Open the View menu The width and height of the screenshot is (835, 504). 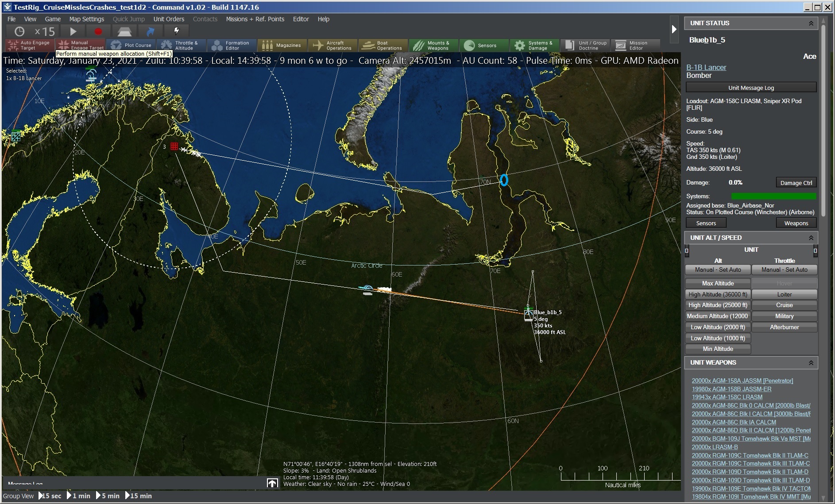[x=30, y=19]
